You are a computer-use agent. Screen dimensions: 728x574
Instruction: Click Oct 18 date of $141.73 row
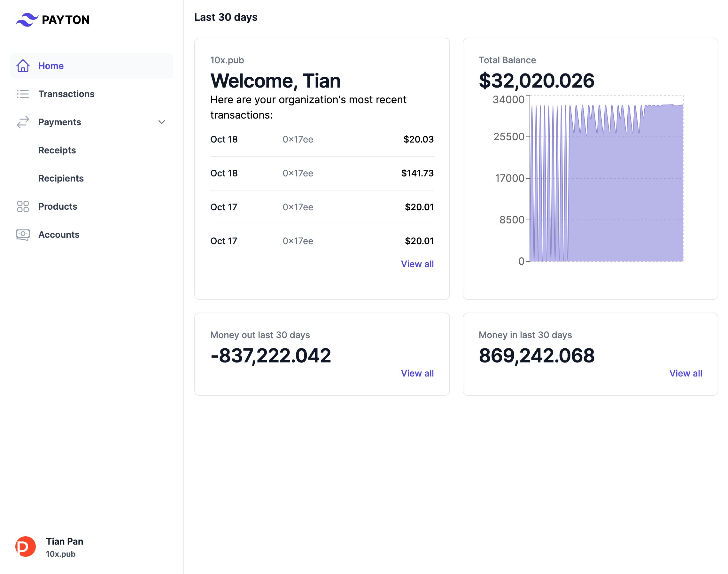pos(224,174)
